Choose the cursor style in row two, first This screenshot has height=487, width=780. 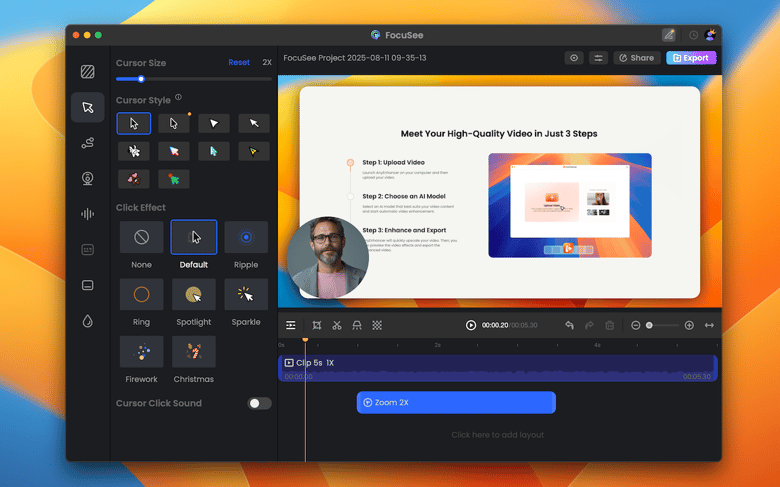coord(134,151)
